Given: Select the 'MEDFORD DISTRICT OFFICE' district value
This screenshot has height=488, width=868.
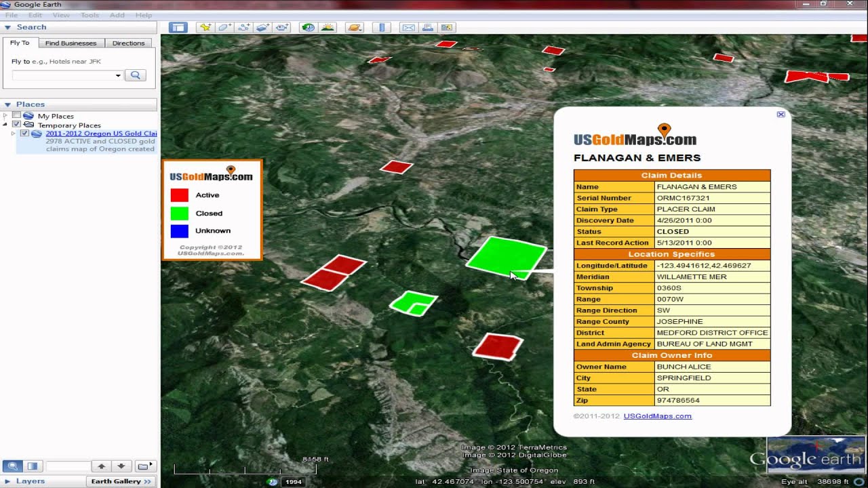Looking at the screenshot, I should [713, 333].
